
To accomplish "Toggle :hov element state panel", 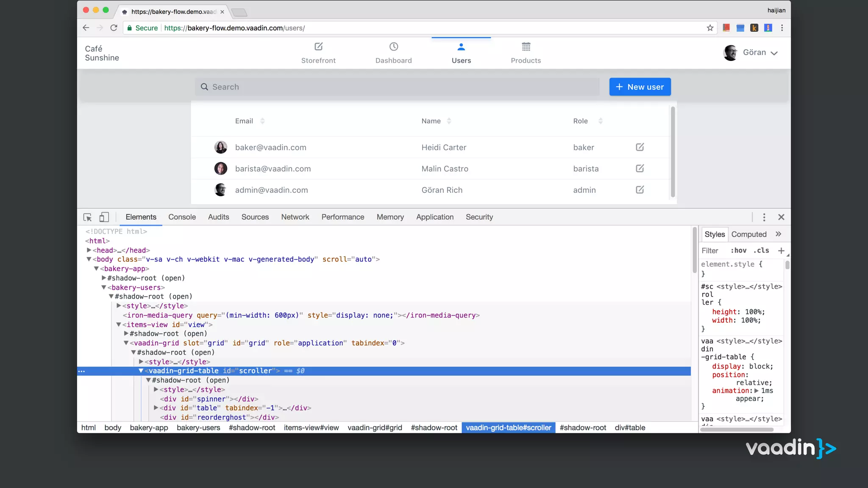I will coord(738,250).
